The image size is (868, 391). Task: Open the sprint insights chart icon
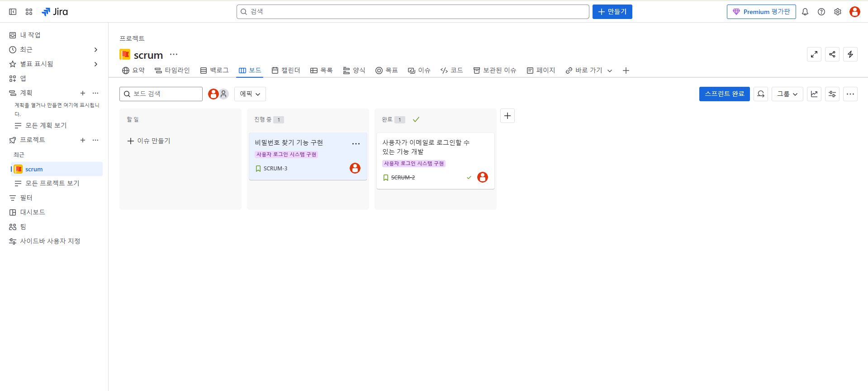(814, 94)
